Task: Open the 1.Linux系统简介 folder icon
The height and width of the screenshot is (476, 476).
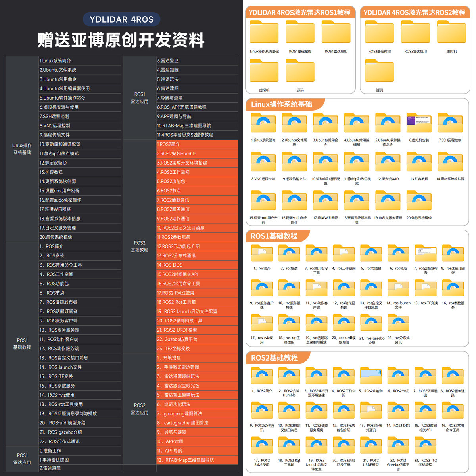Action: tap(263, 123)
